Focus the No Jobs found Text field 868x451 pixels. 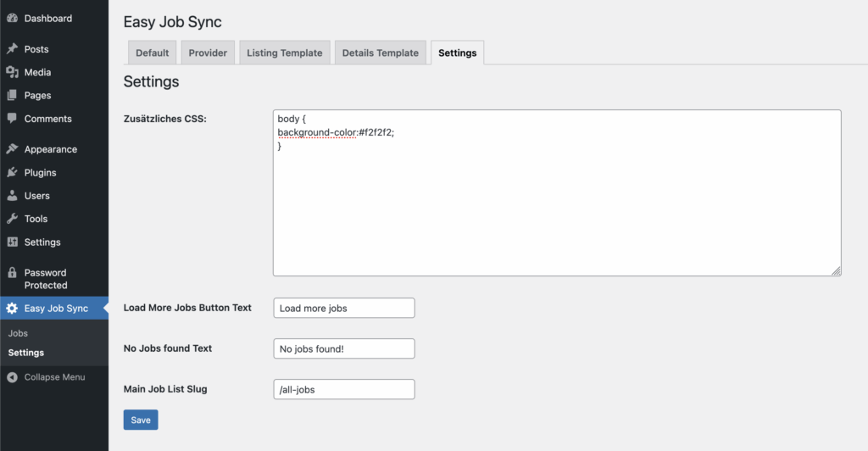(x=344, y=348)
